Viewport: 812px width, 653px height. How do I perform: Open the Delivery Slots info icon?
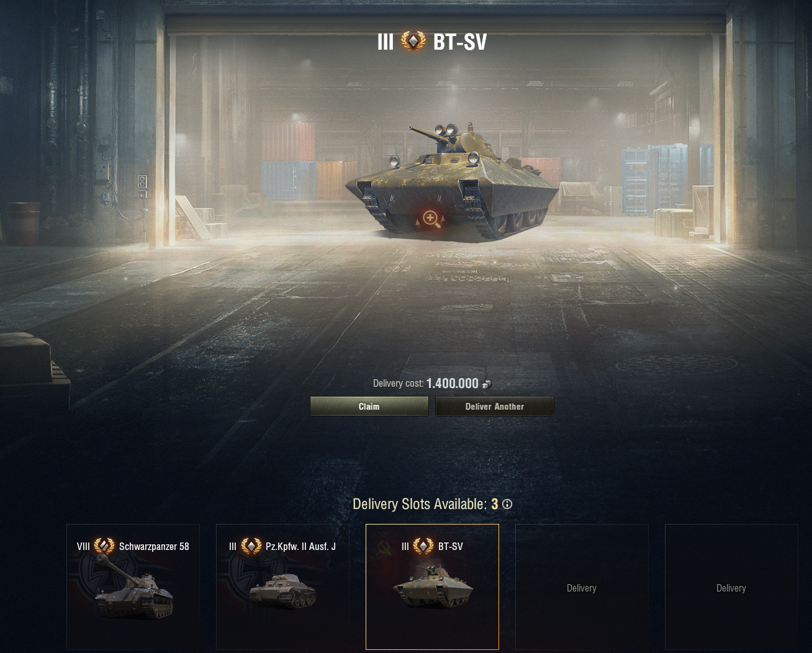pyautogui.click(x=507, y=504)
